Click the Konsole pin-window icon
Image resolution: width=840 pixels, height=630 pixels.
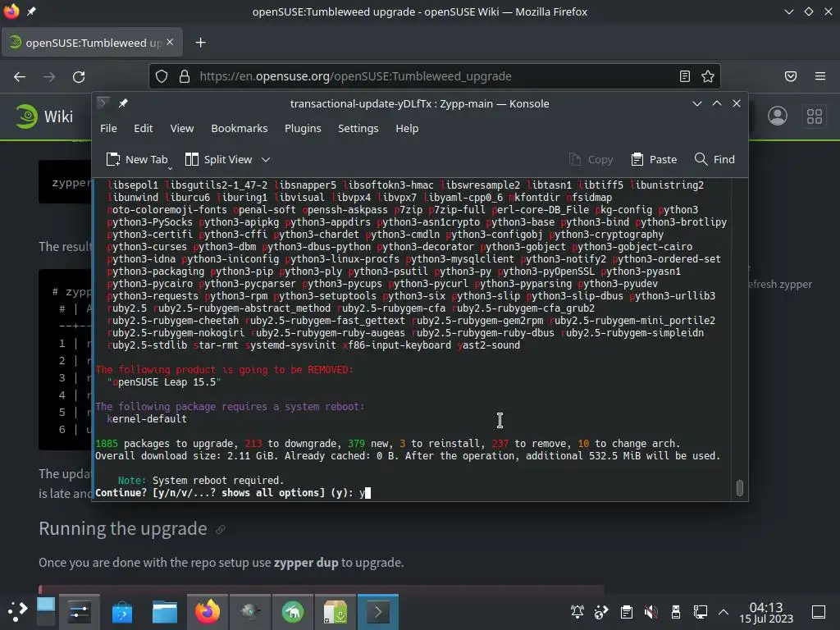tap(123, 103)
